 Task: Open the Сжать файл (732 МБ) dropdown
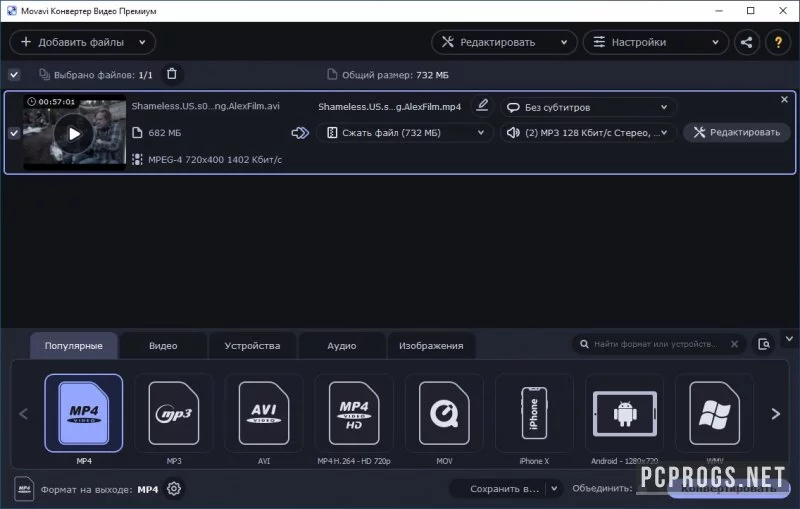(405, 133)
